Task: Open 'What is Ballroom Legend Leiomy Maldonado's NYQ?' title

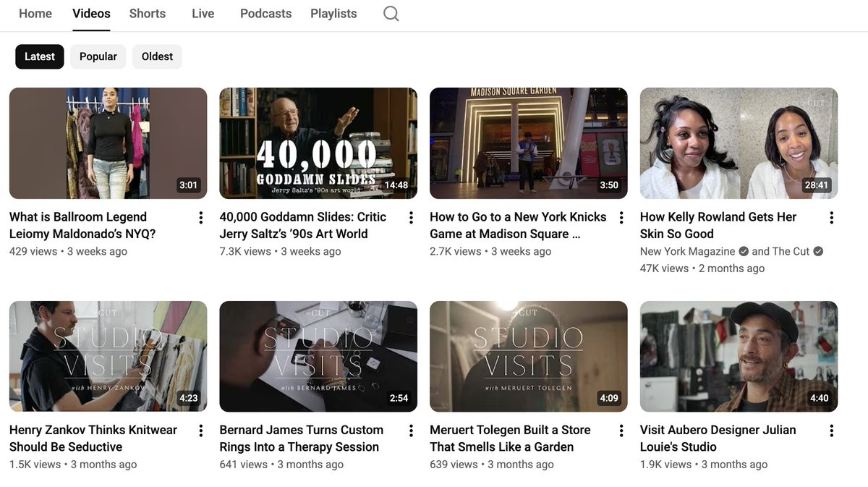Action: pyautogui.click(x=82, y=225)
